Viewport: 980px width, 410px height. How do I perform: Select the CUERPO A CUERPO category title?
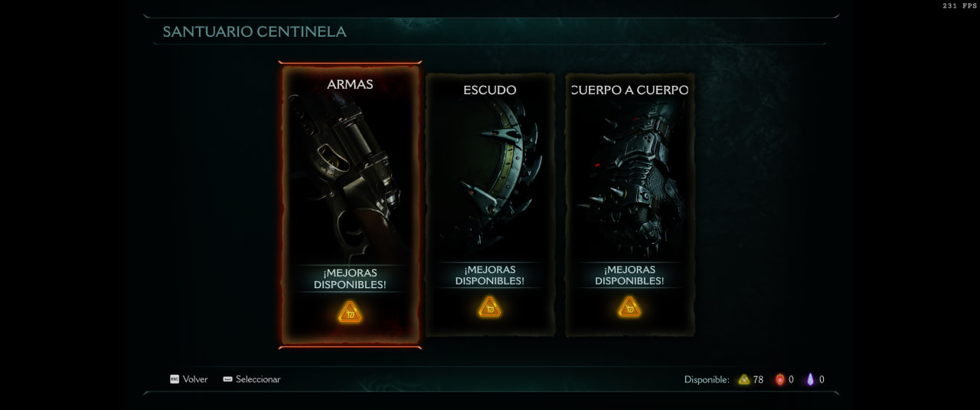click(630, 90)
